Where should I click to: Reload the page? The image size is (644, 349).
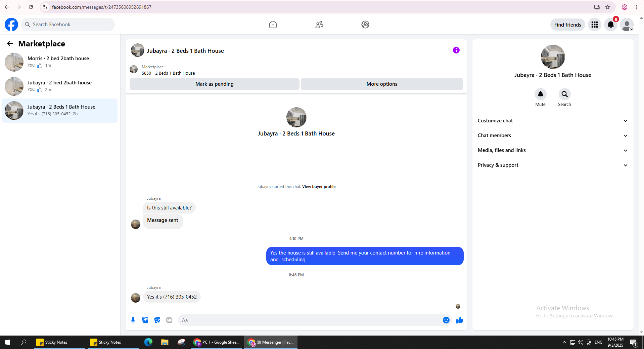pos(31,7)
